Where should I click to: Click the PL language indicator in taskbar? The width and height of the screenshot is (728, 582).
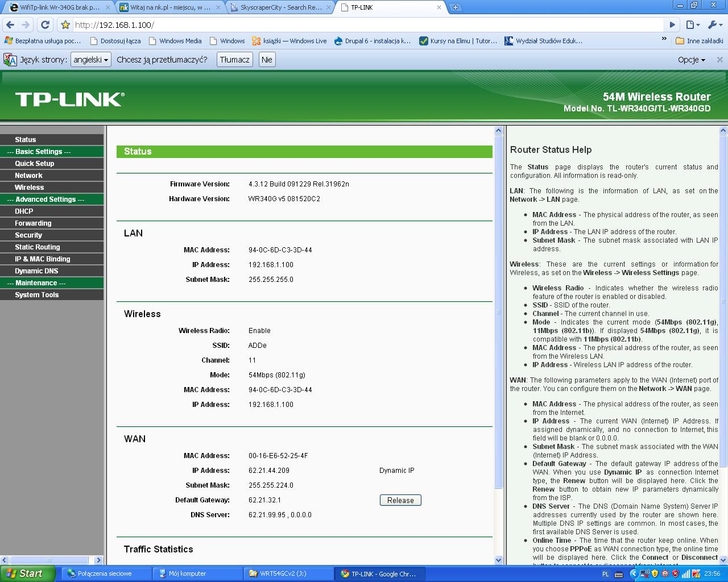(x=605, y=574)
